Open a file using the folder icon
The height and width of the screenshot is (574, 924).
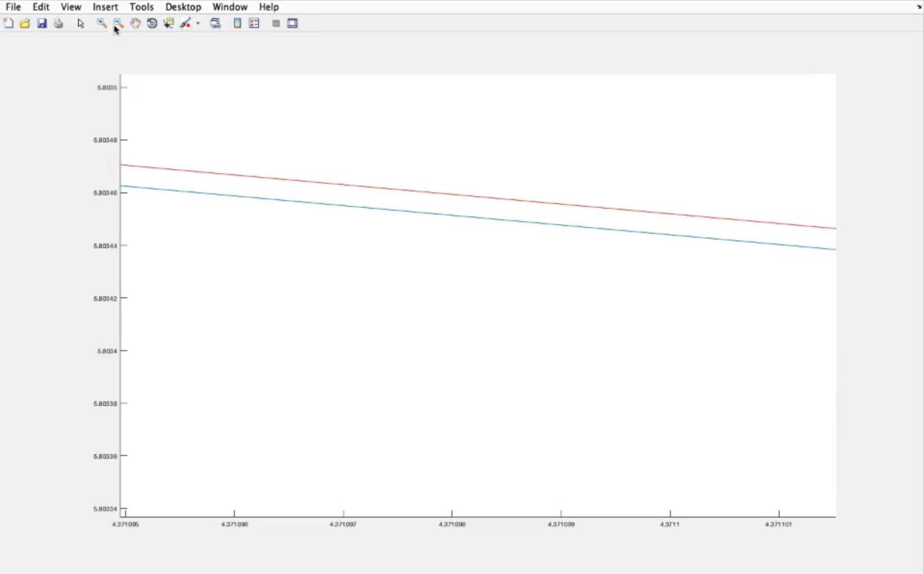click(25, 23)
